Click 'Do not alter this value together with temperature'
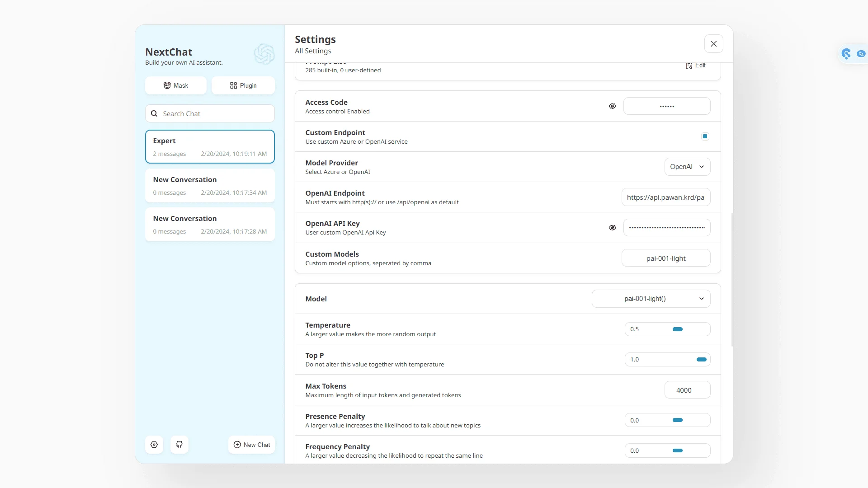The height and width of the screenshot is (488, 868). point(374,364)
